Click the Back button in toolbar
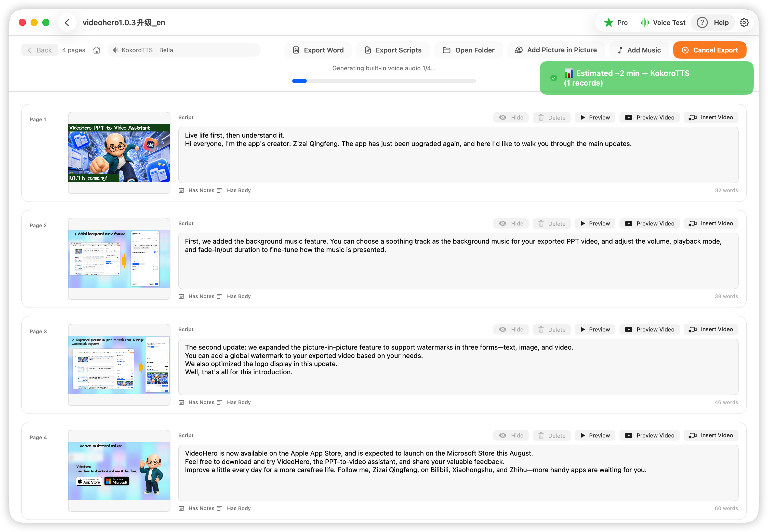This screenshot has width=768, height=532. pos(40,50)
